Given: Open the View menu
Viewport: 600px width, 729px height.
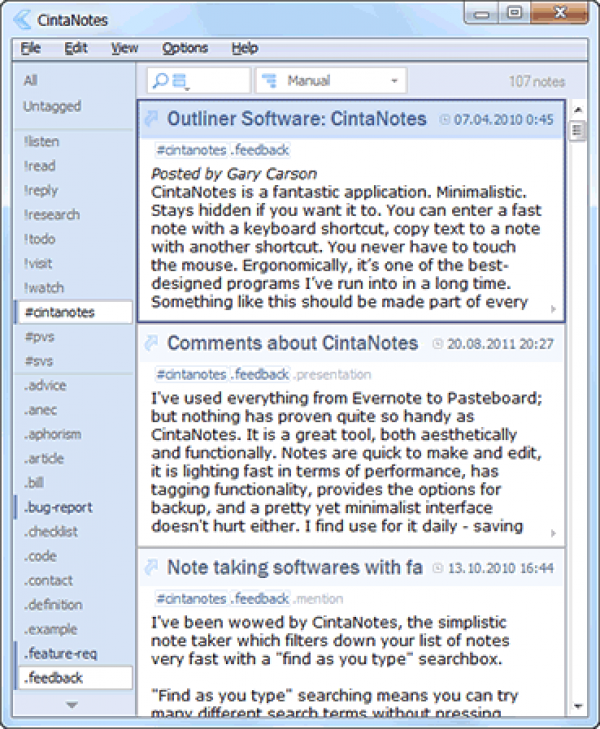Looking at the screenshot, I should [125, 48].
